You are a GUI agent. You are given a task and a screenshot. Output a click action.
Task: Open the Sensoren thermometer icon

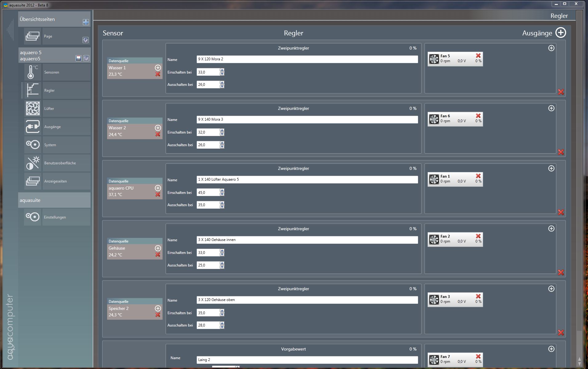tap(32, 72)
